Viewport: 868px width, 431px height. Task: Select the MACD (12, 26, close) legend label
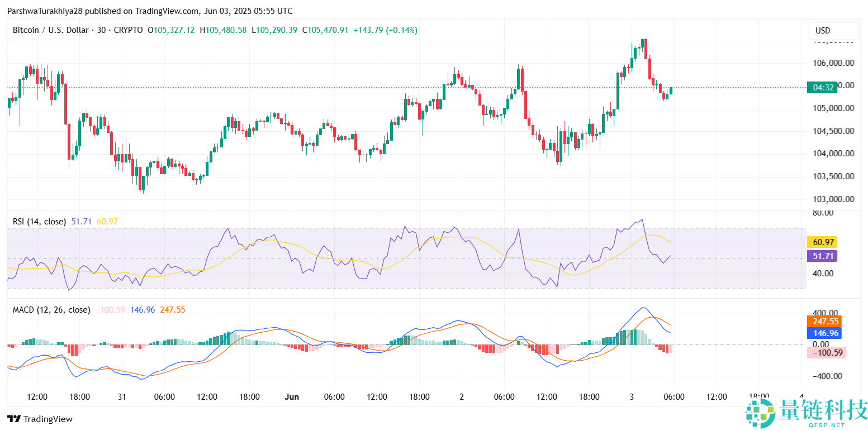tap(51, 309)
